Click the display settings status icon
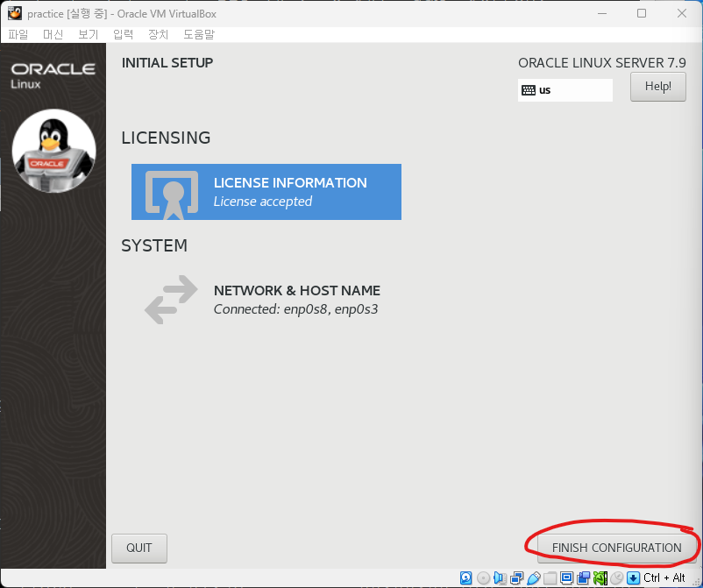703x588 pixels. [x=567, y=577]
